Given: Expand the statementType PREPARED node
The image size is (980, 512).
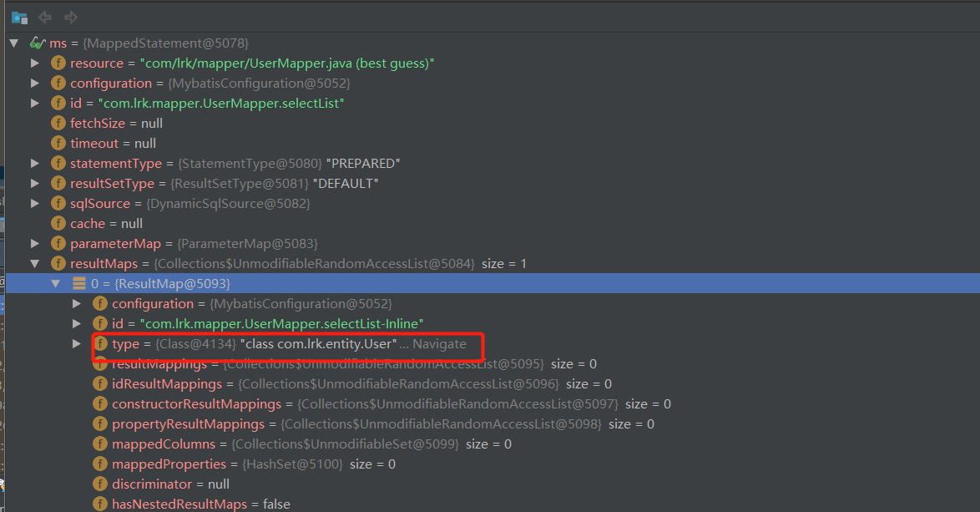Looking at the screenshot, I should tap(34, 164).
